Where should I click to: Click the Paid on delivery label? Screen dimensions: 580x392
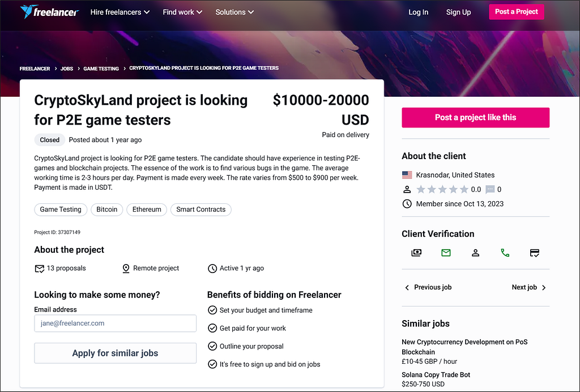[x=346, y=135]
